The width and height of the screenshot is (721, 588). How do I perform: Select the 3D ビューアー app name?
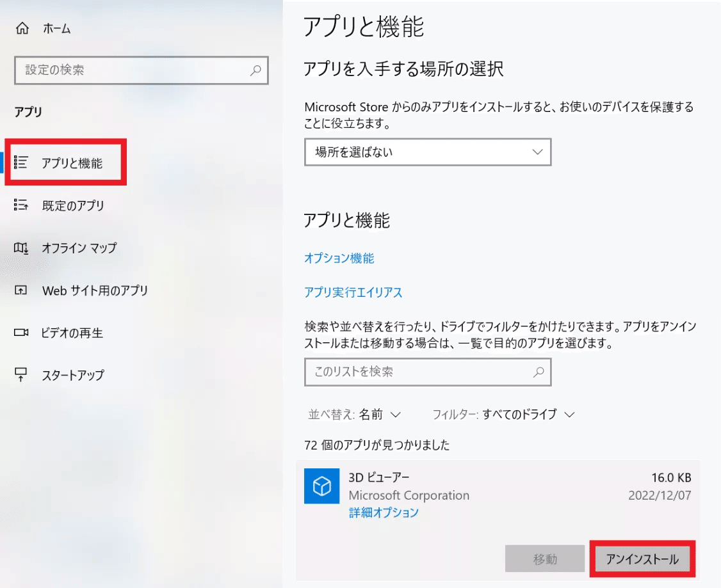tap(379, 478)
